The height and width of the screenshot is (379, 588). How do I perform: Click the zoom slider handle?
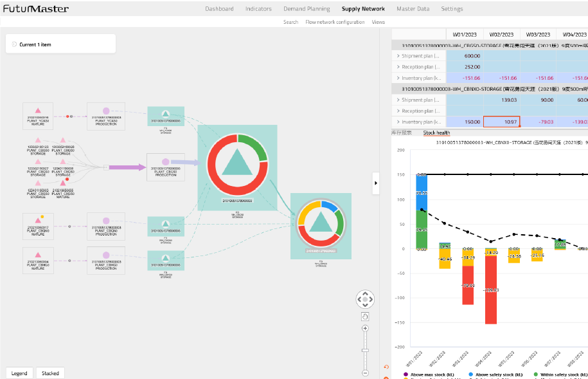[364, 349]
